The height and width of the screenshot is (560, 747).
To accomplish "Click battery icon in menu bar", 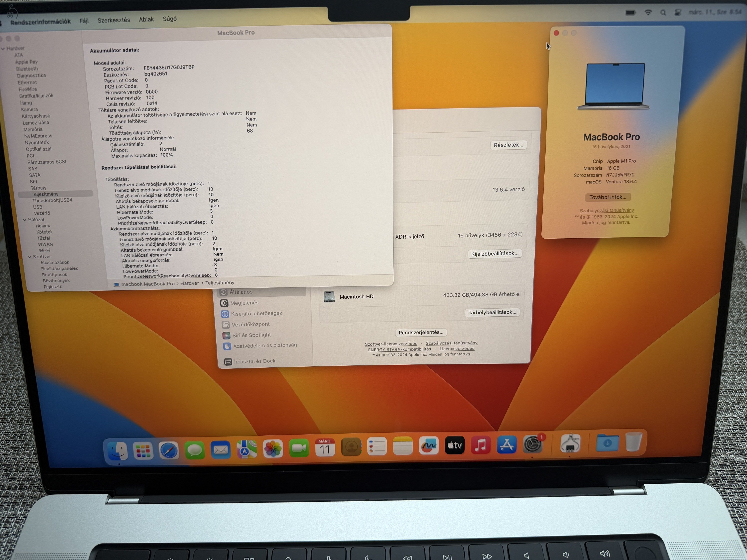I will click(630, 12).
